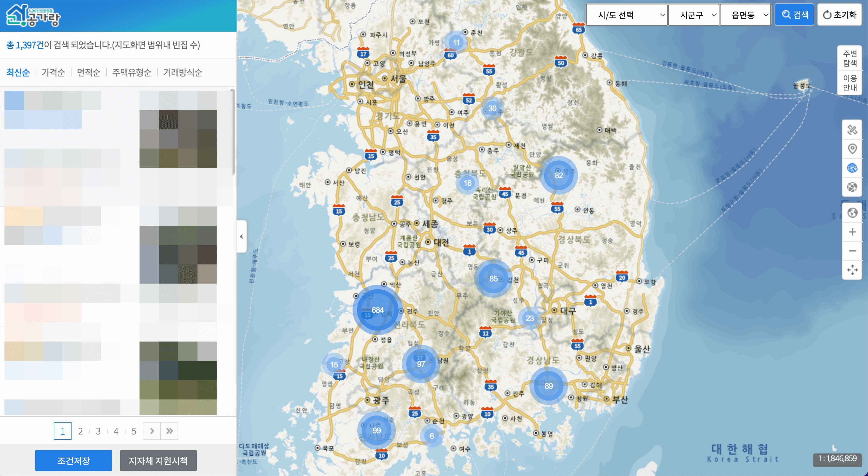Click the earth globe full-extent icon

852,213
